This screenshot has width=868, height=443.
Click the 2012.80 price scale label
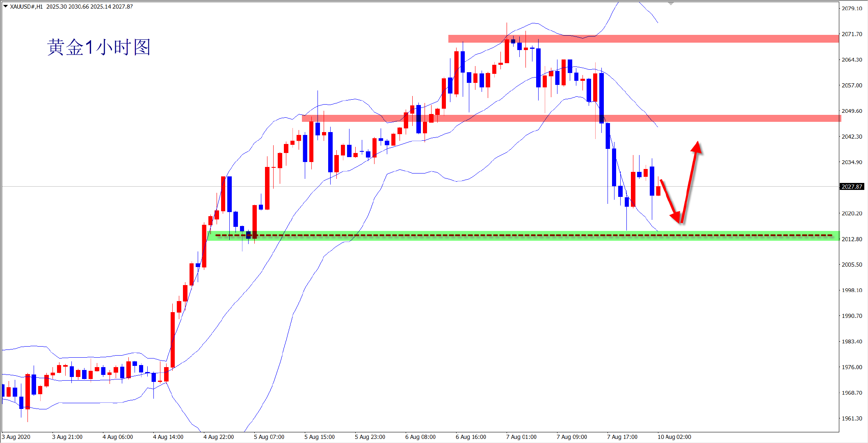(852, 239)
